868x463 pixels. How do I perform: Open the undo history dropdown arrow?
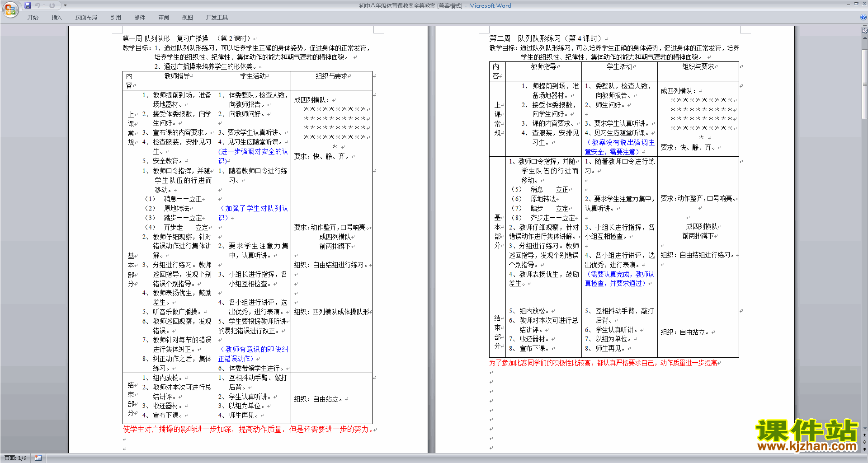tap(44, 5)
